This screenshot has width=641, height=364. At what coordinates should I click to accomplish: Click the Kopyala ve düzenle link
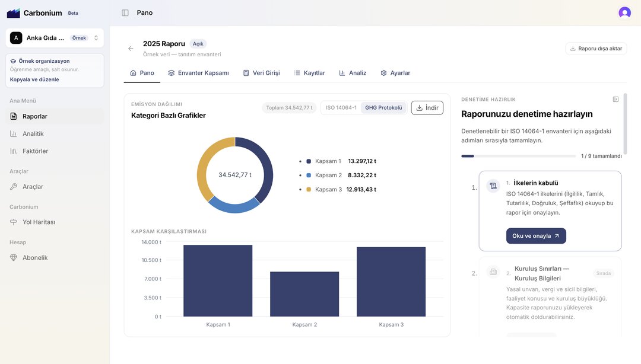[x=34, y=79]
